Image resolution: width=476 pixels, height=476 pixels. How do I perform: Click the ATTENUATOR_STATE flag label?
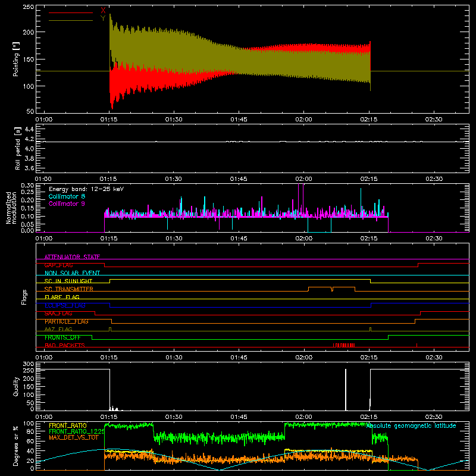click(x=72, y=257)
